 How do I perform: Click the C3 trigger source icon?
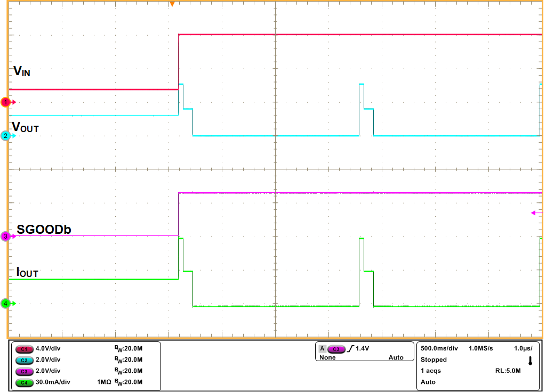[x=338, y=349]
